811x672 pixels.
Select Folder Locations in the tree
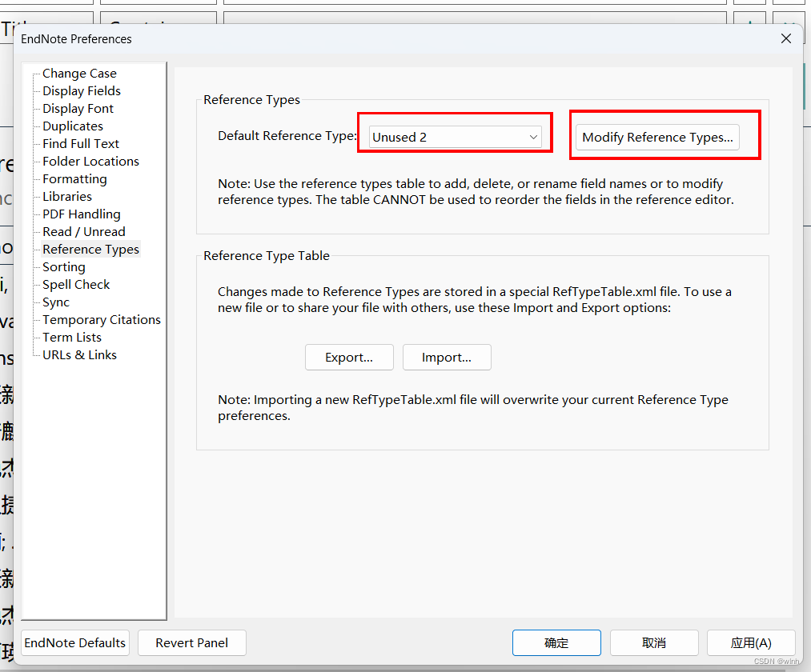click(91, 162)
